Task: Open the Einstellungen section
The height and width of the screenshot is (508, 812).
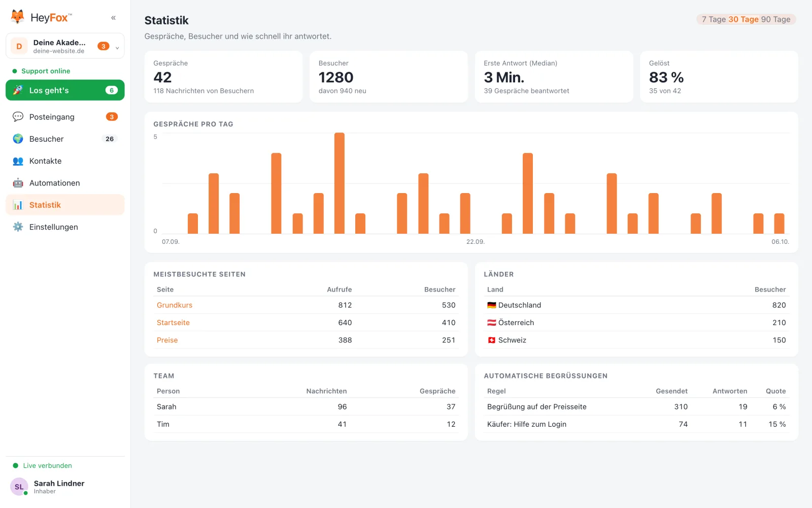Action: [65, 227]
